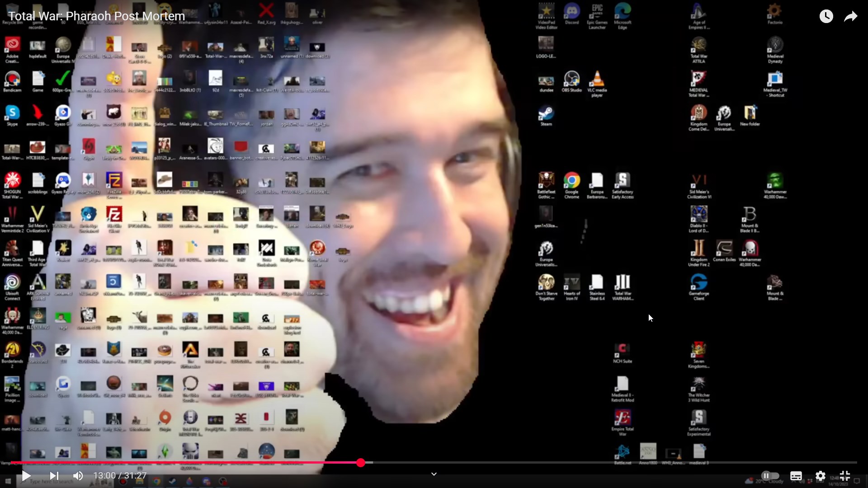
Task: Launch Seven Kingdoms icon
Action: click(x=699, y=355)
